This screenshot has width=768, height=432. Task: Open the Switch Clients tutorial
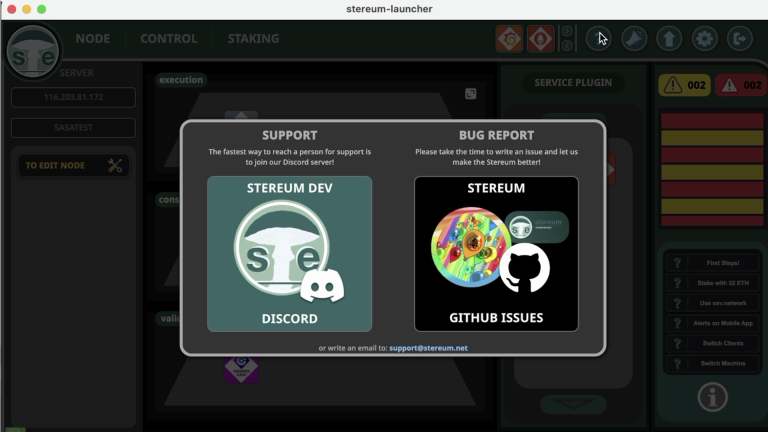click(x=712, y=343)
